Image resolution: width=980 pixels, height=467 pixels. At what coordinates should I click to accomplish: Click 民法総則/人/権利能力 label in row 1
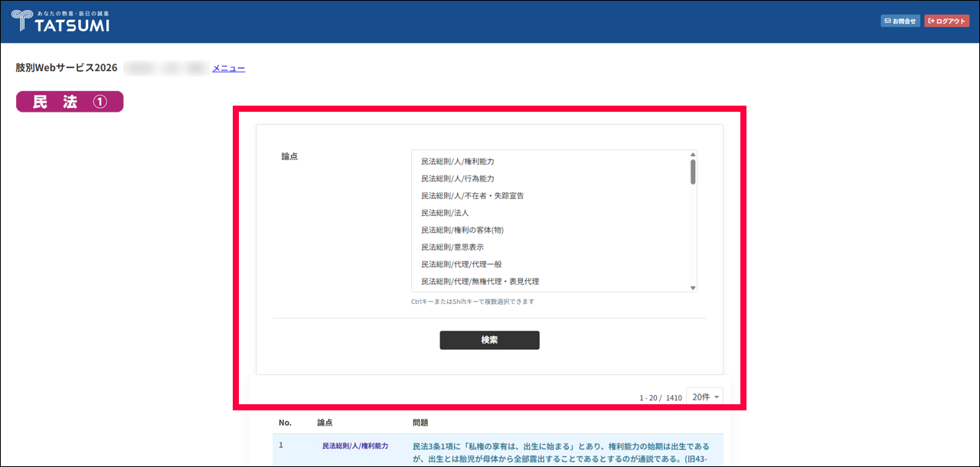pyautogui.click(x=354, y=446)
